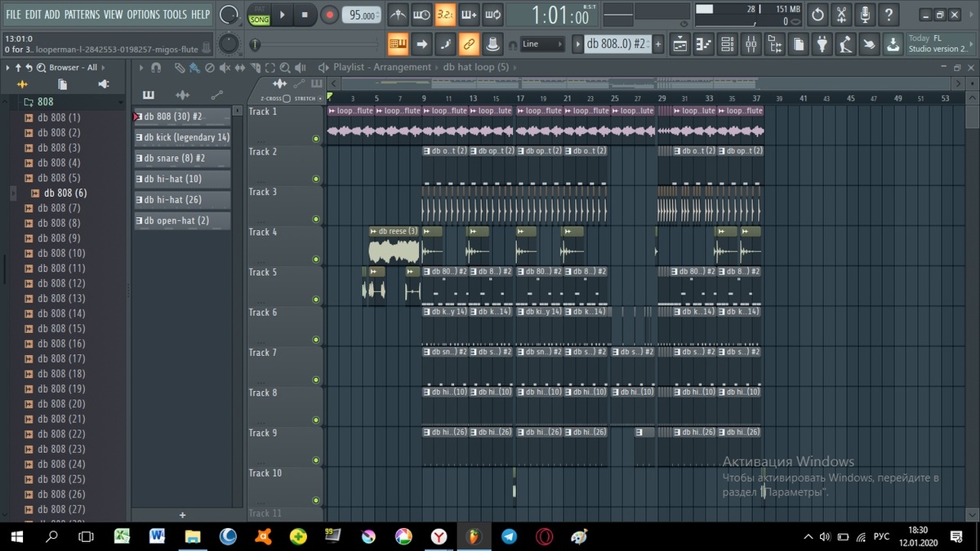The height and width of the screenshot is (551, 980).
Task: Click the undo history circular arrow icon
Action: [818, 15]
